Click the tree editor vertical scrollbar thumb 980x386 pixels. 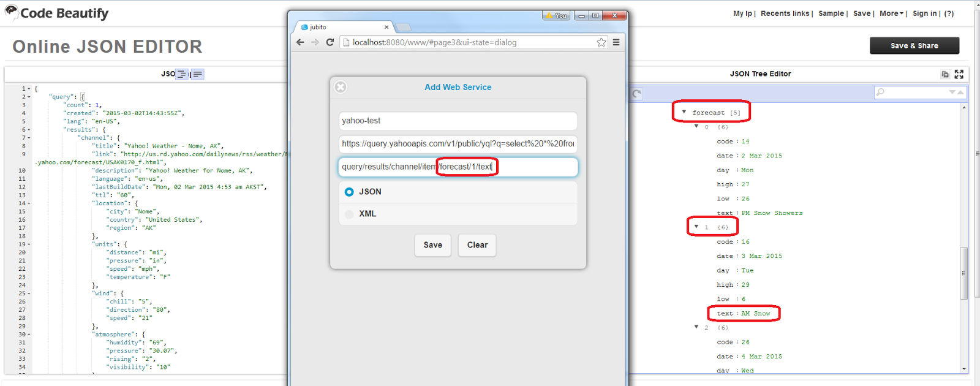[x=963, y=273]
